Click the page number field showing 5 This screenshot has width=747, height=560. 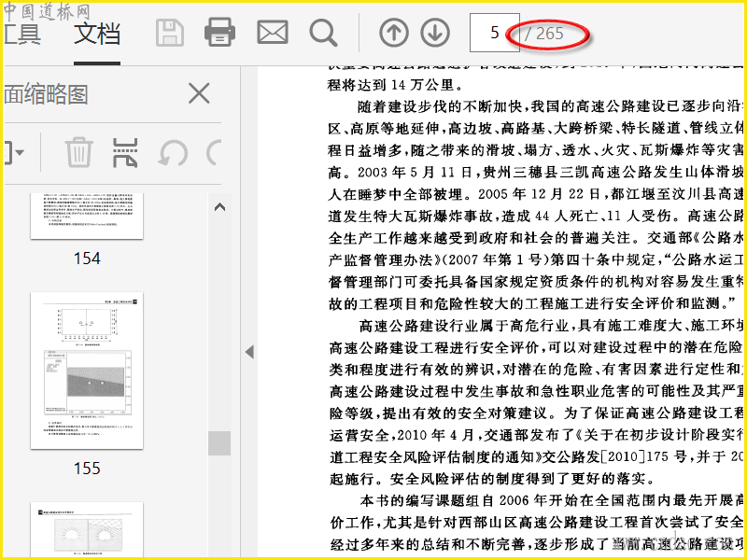(495, 33)
